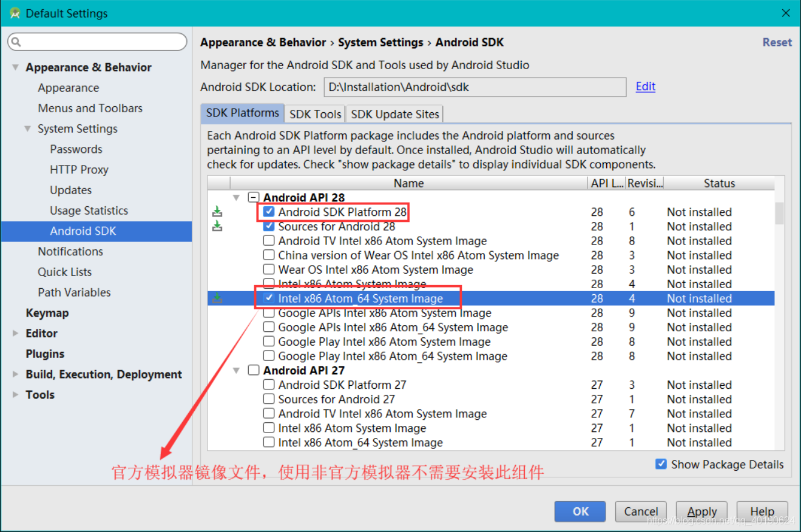This screenshot has height=532, width=801.
Task: Click the Edit link for SDK location
Action: point(646,86)
